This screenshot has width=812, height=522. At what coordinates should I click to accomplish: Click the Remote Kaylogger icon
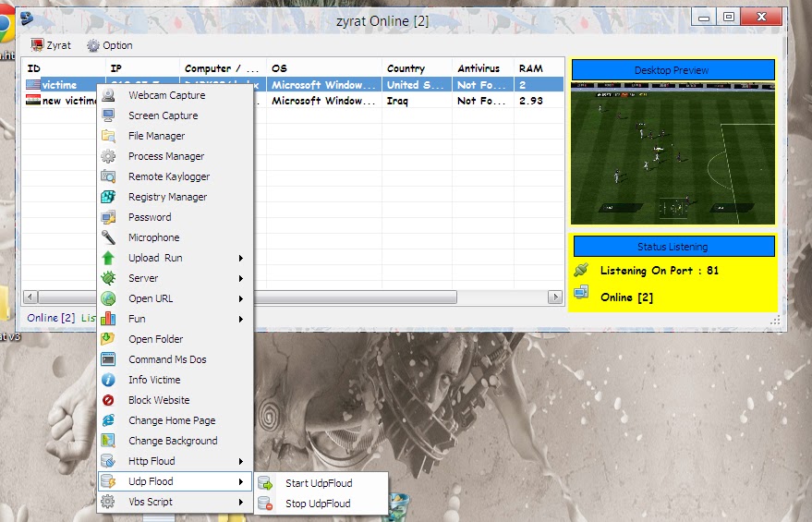click(108, 176)
